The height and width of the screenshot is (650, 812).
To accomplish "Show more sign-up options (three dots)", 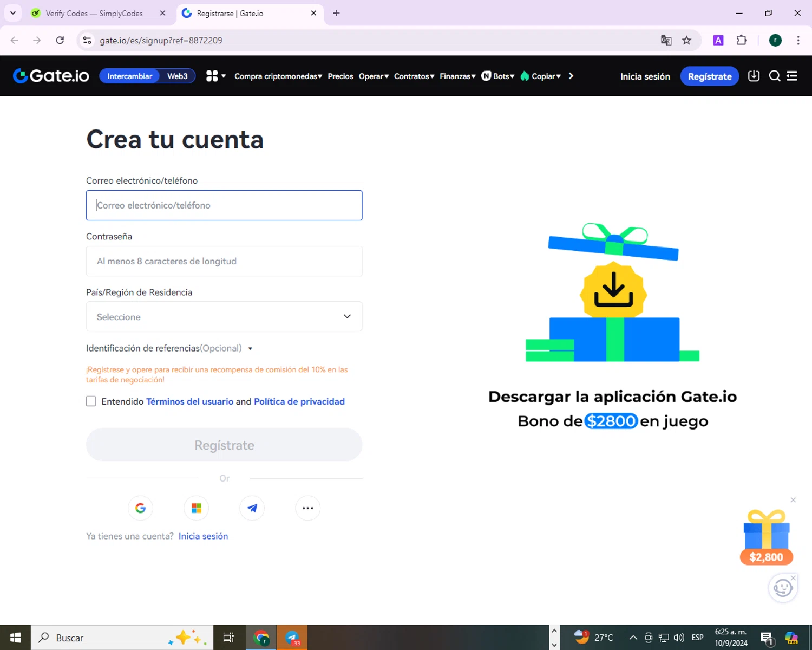I will point(308,508).
